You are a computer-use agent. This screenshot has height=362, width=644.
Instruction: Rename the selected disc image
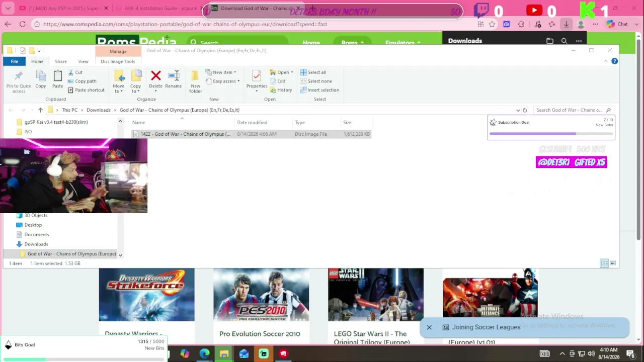(174, 79)
